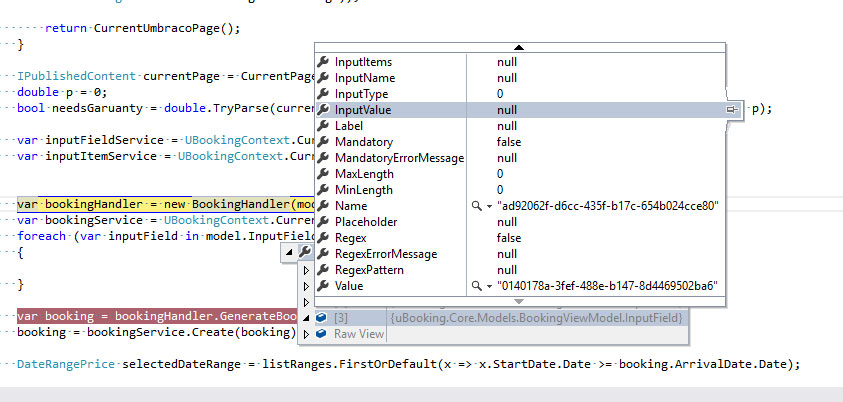Click the wrench icon beside MinLength
The image size is (843, 402).
[x=323, y=190]
